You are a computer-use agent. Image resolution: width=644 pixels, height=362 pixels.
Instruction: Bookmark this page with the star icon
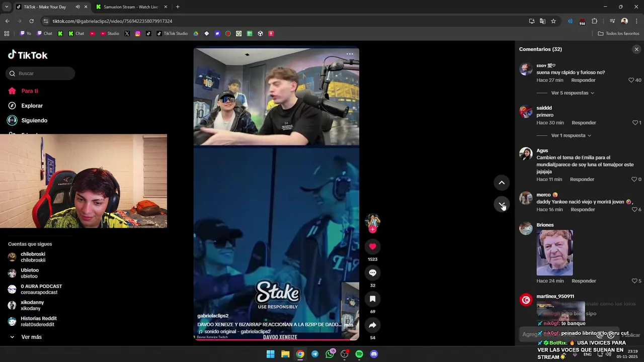pos(553,21)
